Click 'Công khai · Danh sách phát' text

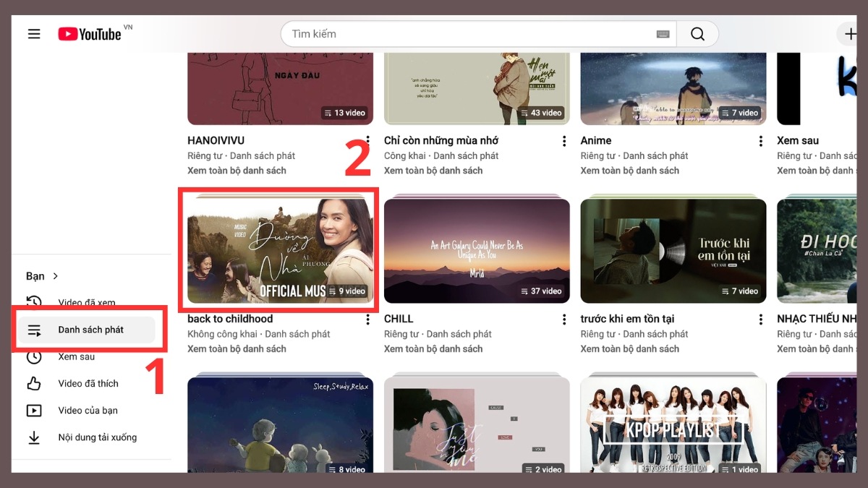[441, 155]
